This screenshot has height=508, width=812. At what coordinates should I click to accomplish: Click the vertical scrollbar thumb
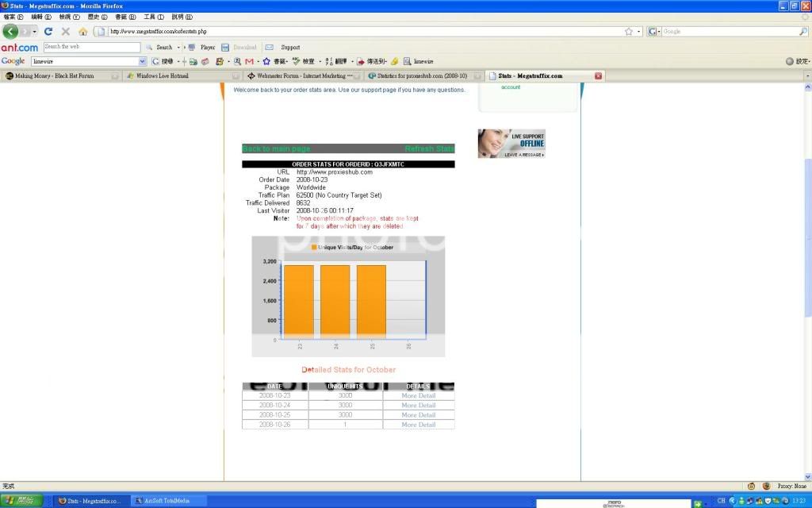click(807, 238)
